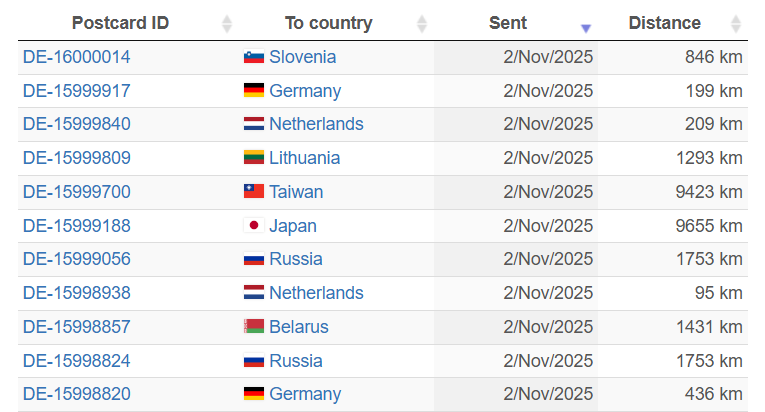The width and height of the screenshot is (765, 412).
Task: Click the first Germany flag icon
Action: (x=253, y=91)
